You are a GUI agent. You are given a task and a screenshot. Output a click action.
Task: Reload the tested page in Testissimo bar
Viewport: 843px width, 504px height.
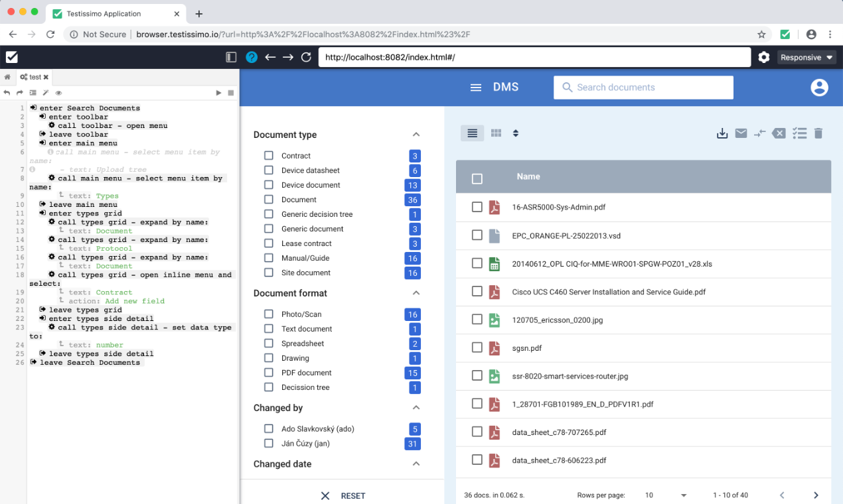(x=306, y=57)
